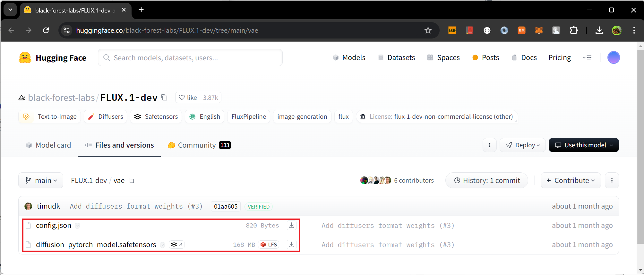This screenshot has height=275, width=644.
Task: Go to Docs in the navigation
Action: [x=524, y=58]
